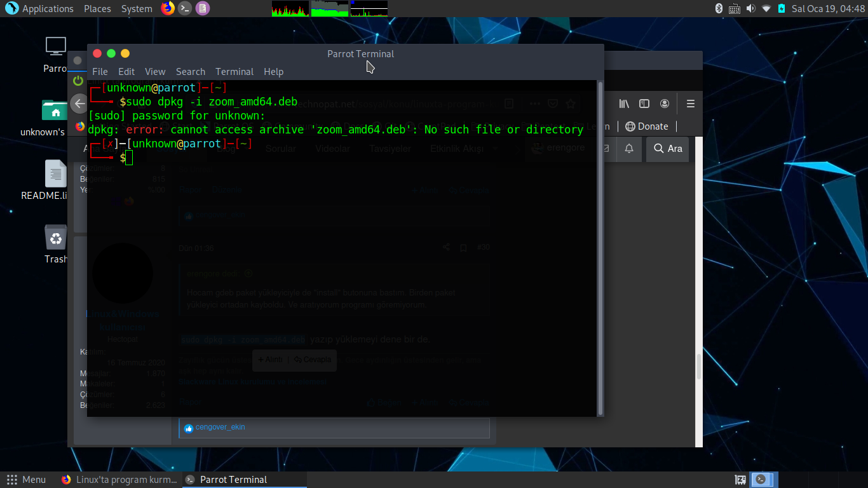868x488 pixels.
Task: Open the clock showing Sal Oca 19, 04:48
Action: pyautogui.click(x=828, y=9)
